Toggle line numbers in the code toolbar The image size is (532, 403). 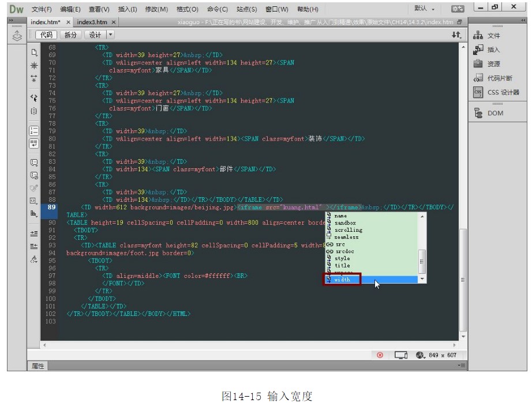pos(34,130)
